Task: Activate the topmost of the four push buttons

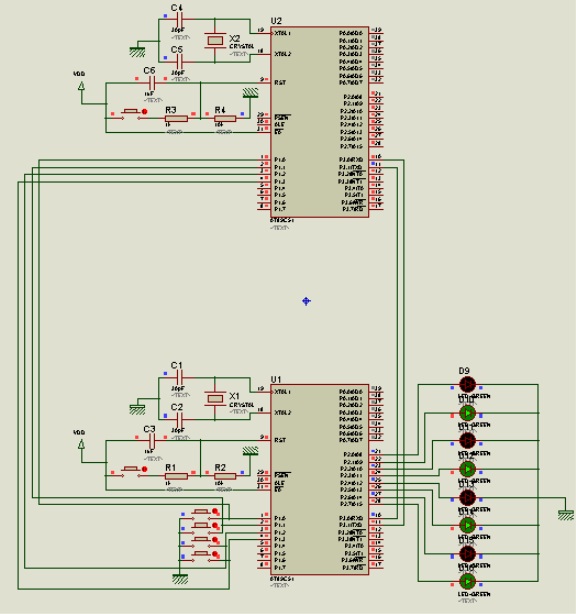Action: click(202, 515)
